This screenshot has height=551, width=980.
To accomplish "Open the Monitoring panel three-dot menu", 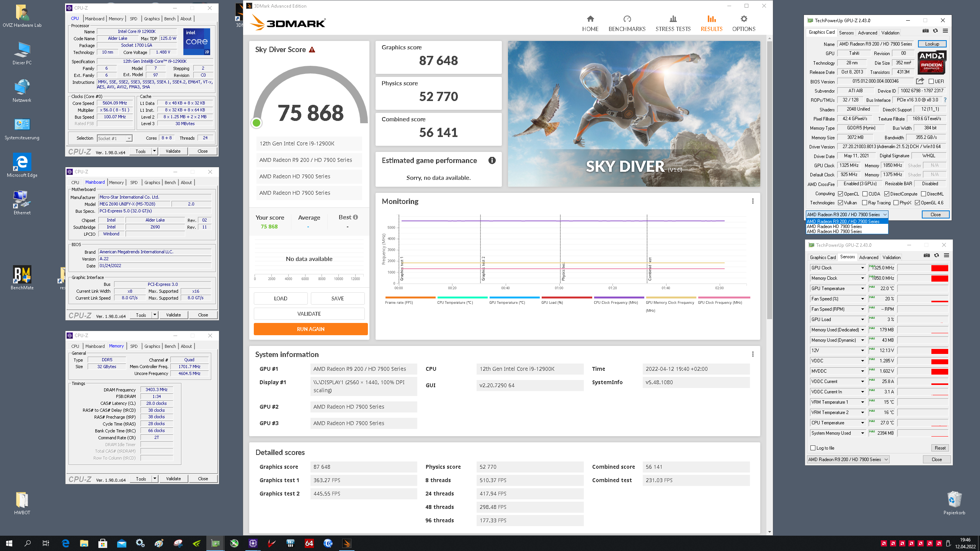I will click(x=753, y=201).
